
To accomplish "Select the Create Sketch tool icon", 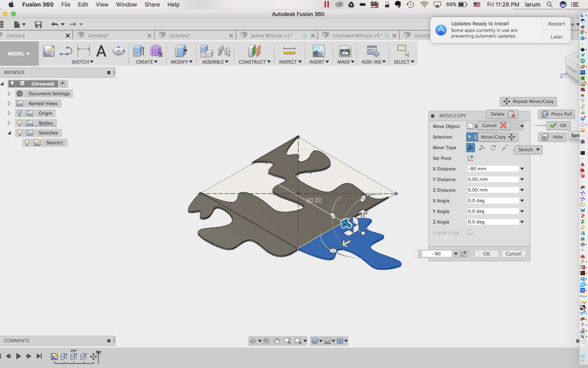I will 49,51.
